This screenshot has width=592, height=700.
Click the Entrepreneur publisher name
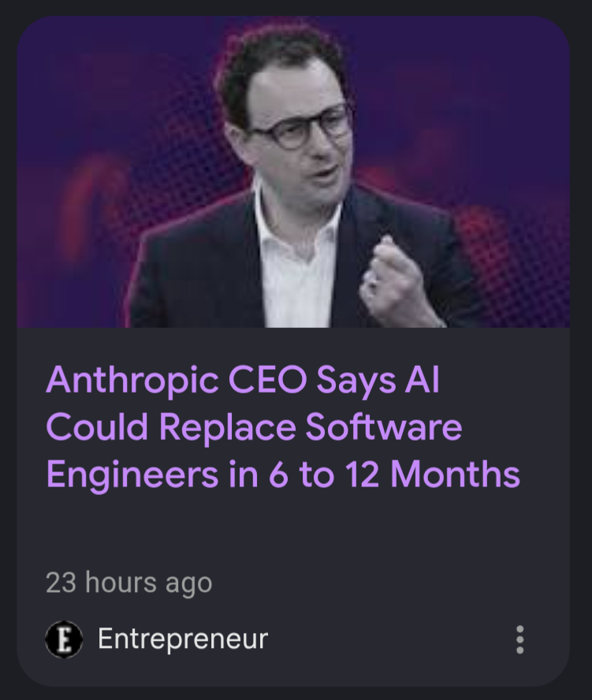point(183,639)
